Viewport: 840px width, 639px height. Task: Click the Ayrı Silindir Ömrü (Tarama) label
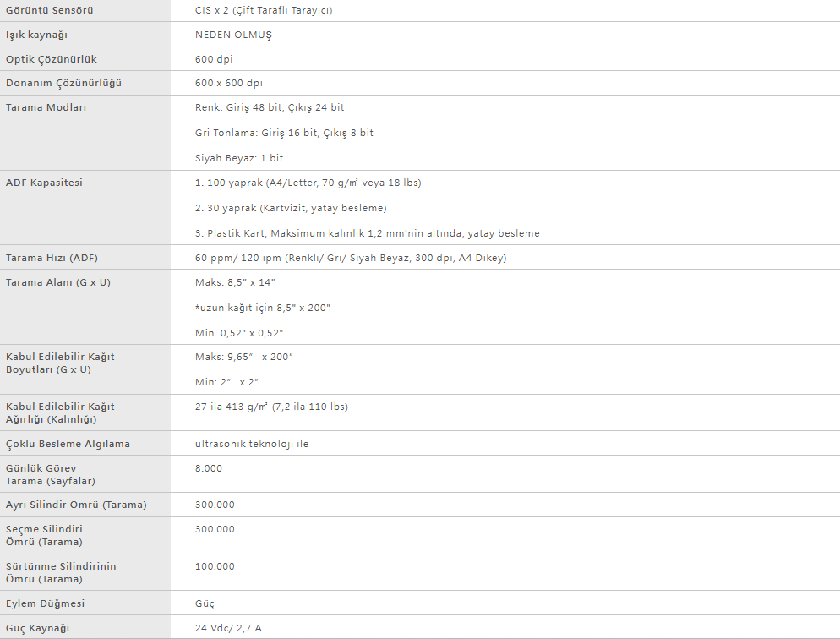76,505
